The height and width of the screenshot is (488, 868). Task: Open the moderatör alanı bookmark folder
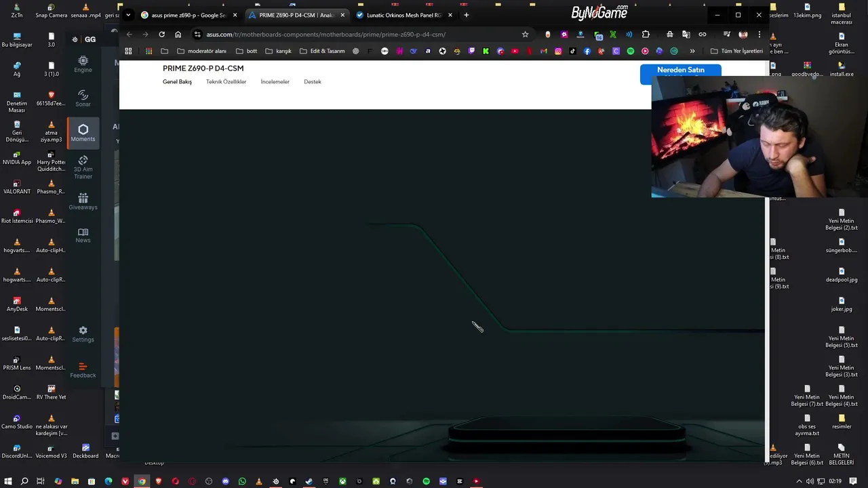[x=201, y=51]
